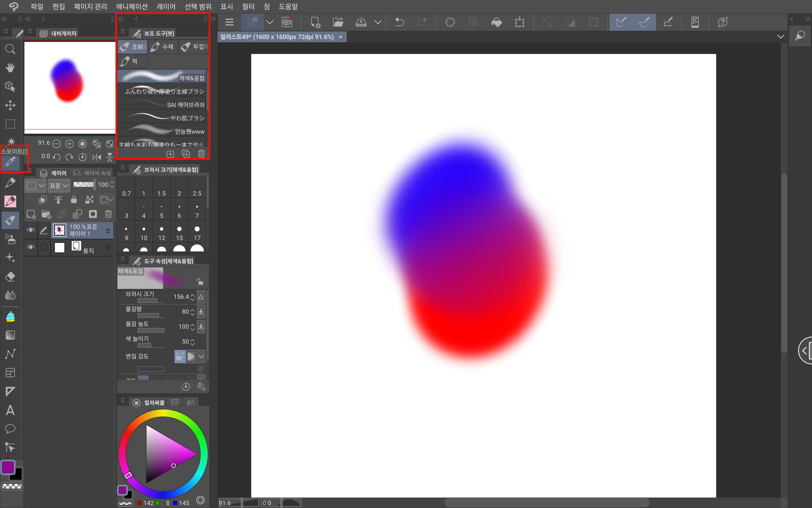The width and height of the screenshot is (812, 508).
Task: Open blending mode 표준 dropdown
Action: coord(59,185)
